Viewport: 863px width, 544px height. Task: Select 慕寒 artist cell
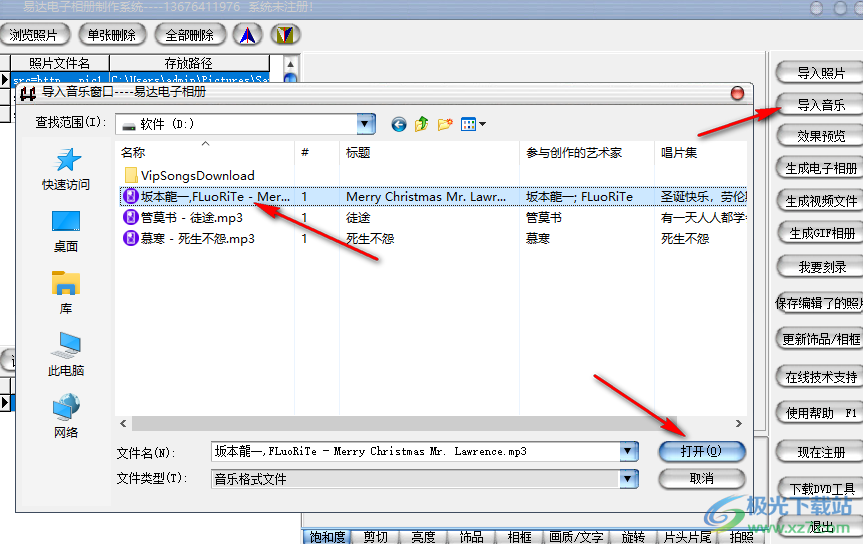click(x=538, y=238)
